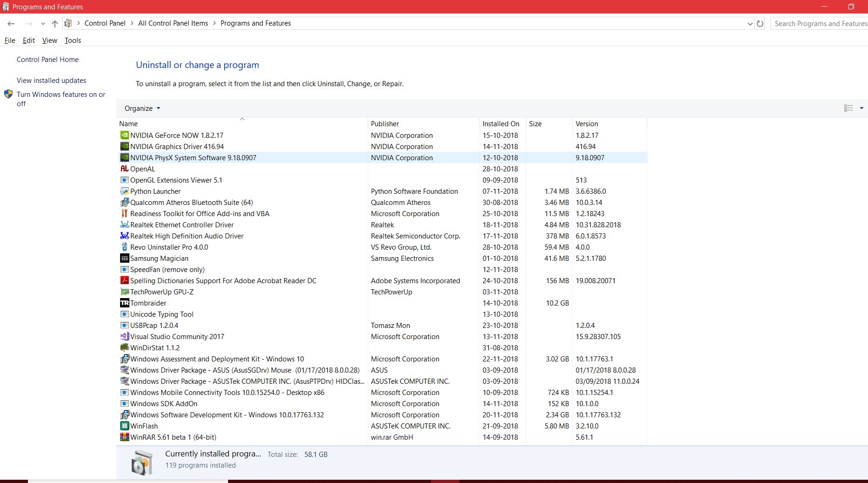Viewport: 868px width, 483px height.
Task: Click the 15.9.28307.105 version cell
Action: (598, 337)
